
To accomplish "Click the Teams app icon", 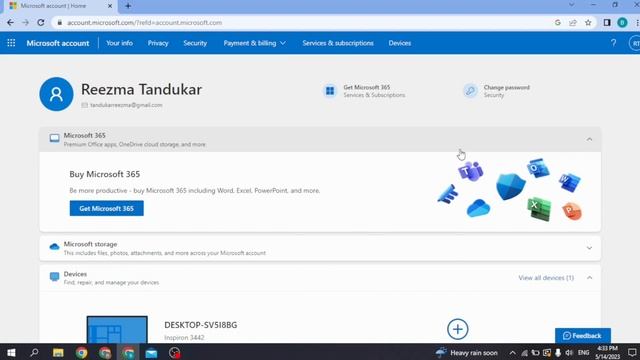I will pos(471,171).
